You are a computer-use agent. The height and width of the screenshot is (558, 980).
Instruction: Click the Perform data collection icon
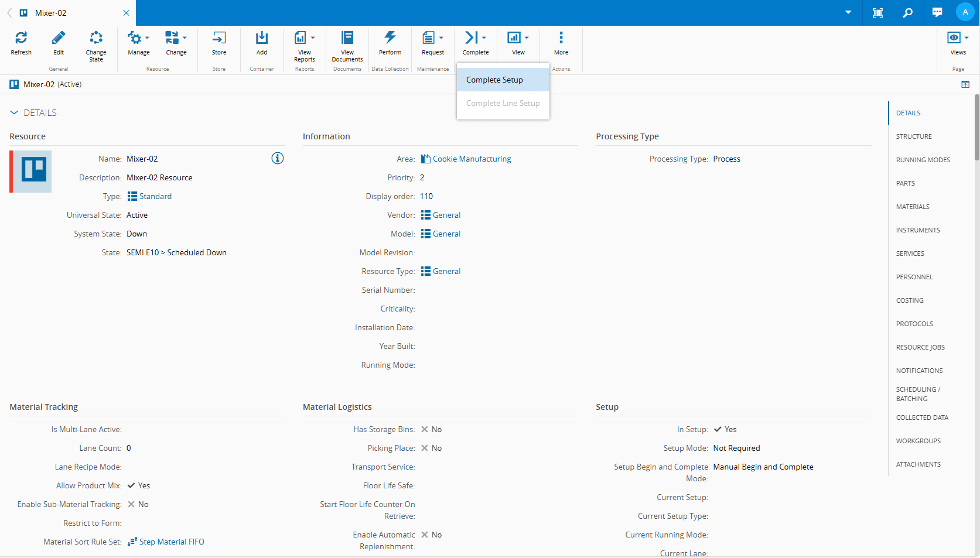pyautogui.click(x=390, y=39)
